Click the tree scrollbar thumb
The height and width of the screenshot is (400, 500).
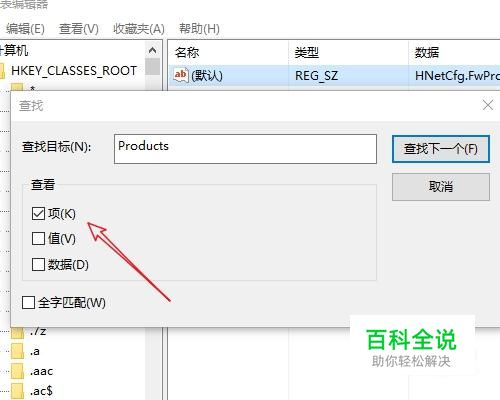click(x=153, y=67)
